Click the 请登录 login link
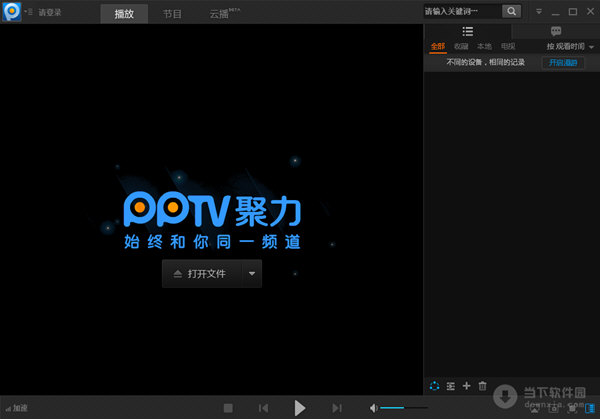This screenshot has height=419, width=600. point(49,12)
